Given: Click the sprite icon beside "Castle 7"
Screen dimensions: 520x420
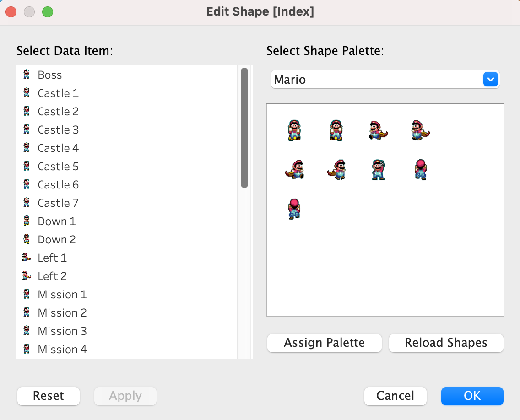Looking at the screenshot, I should (x=26, y=203).
